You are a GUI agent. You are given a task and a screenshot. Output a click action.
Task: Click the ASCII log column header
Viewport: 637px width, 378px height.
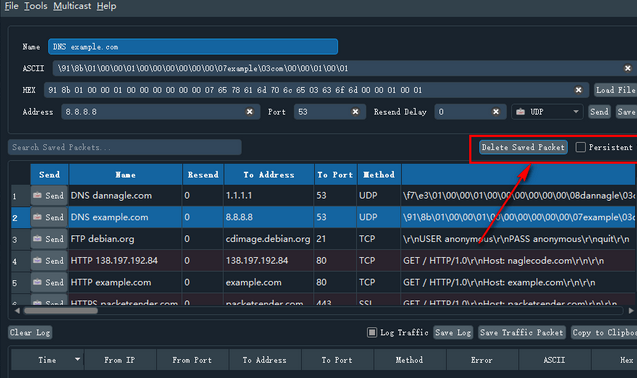click(x=555, y=360)
